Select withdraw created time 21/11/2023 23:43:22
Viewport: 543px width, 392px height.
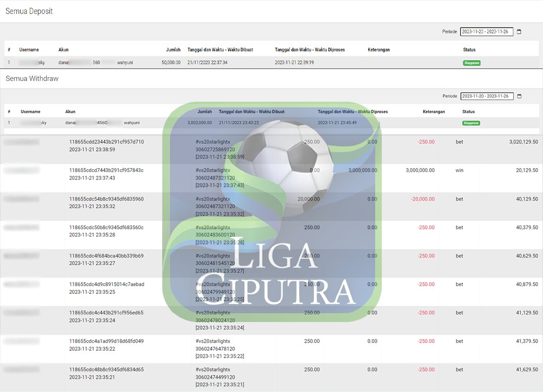click(x=239, y=123)
